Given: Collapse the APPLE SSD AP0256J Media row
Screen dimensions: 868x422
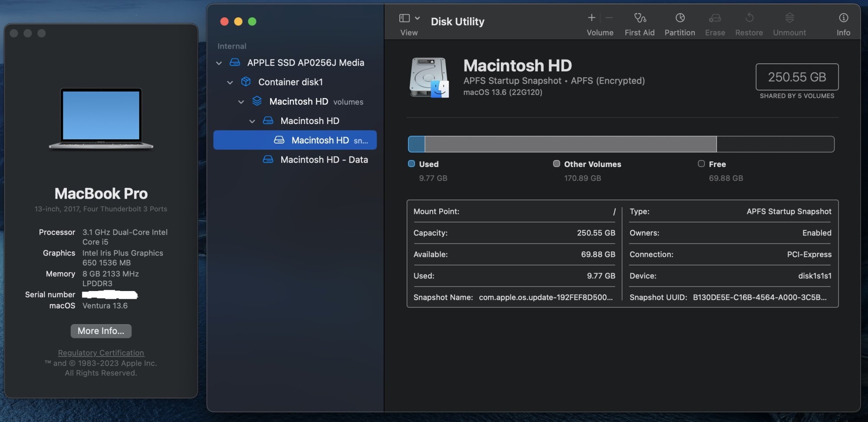Looking at the screenshot, I should click(x=219, y=63).
